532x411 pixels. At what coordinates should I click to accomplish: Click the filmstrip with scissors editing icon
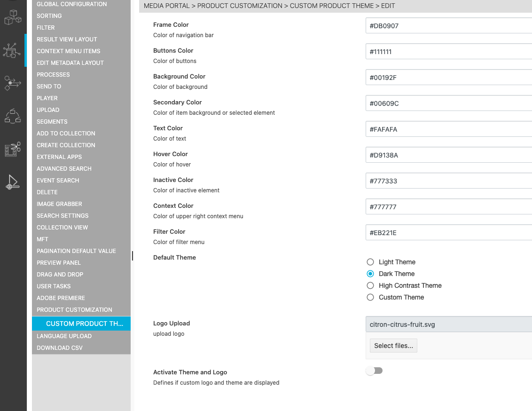click(x=13, y=150)
